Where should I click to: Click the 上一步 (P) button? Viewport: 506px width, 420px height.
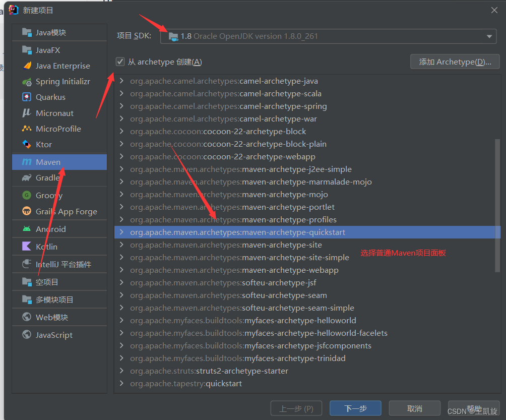[x=296, y=408]
